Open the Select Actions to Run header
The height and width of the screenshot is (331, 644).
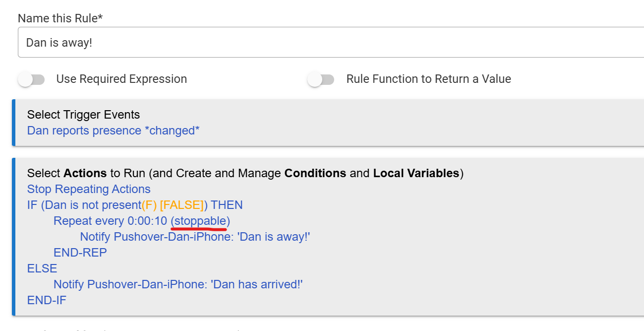tap(245, 173)
